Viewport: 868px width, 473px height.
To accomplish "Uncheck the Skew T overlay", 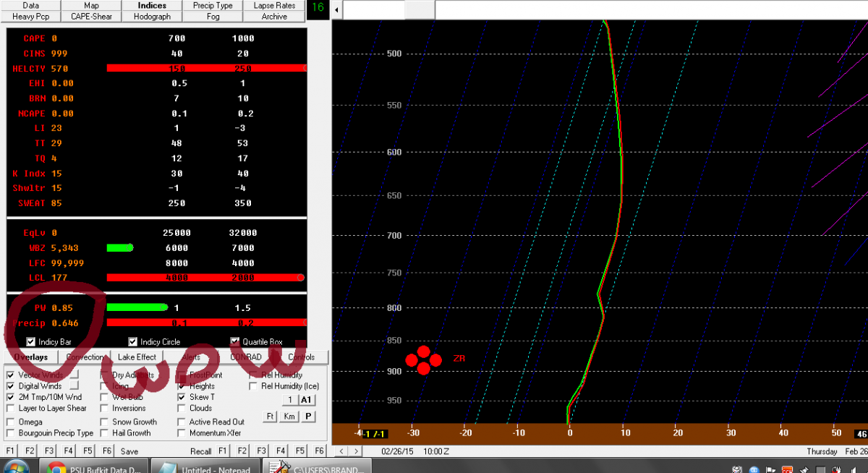I will point(182,397).
